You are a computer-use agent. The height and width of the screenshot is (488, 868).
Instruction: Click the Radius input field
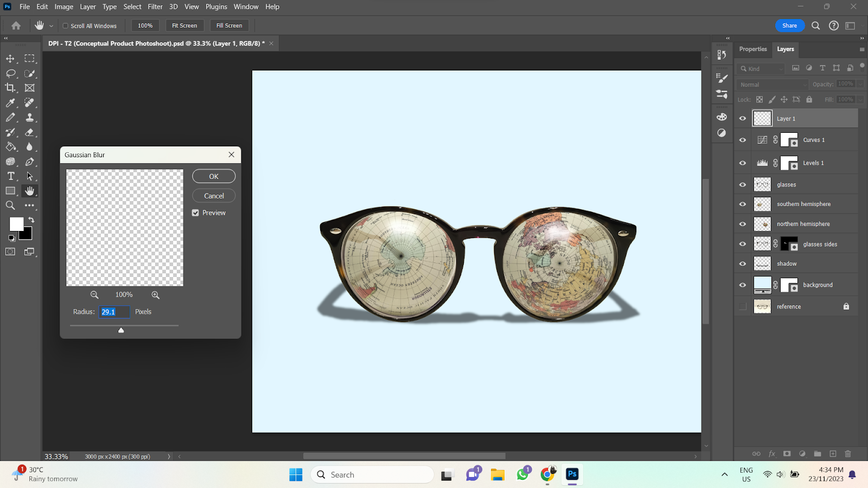[x=114, y=312]
